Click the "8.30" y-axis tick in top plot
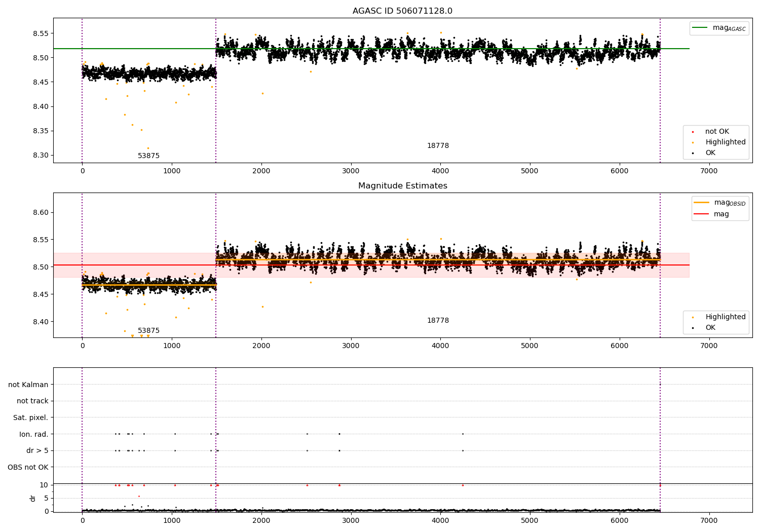The image size is (760, 532). click(41, 156)
